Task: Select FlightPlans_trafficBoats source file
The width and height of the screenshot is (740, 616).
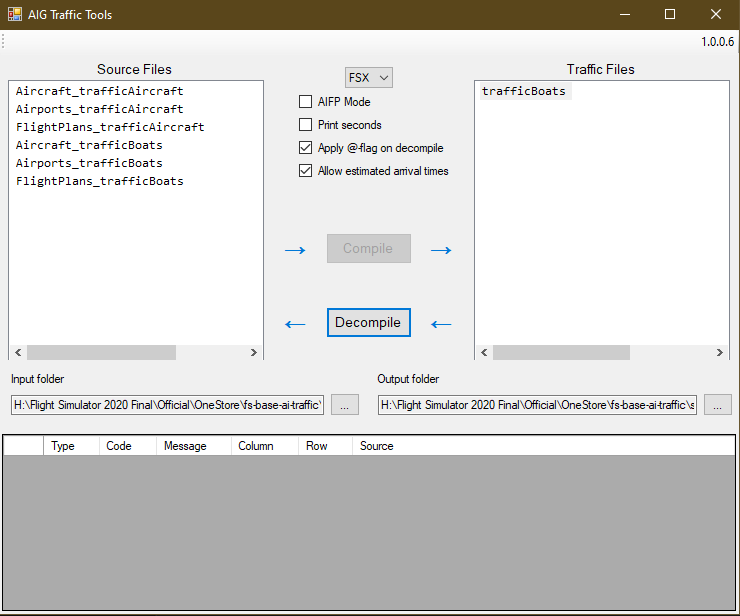Action: click(x=99, y=181)
